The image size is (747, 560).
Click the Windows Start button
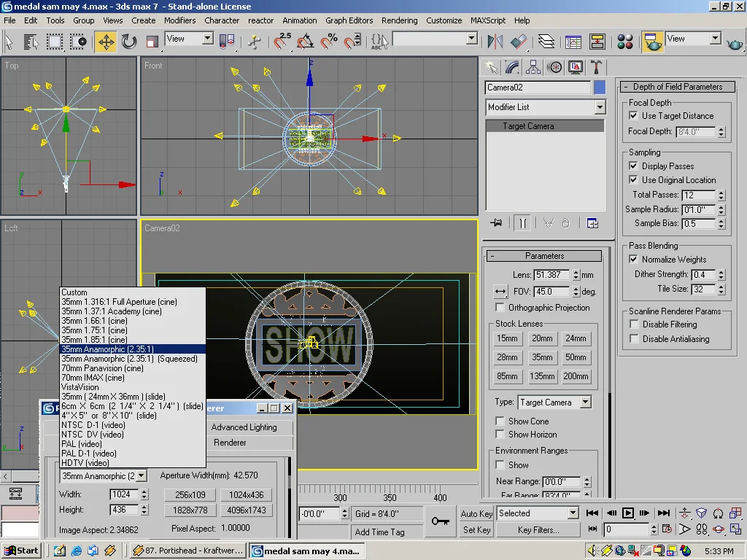click(x=21, y=551)
